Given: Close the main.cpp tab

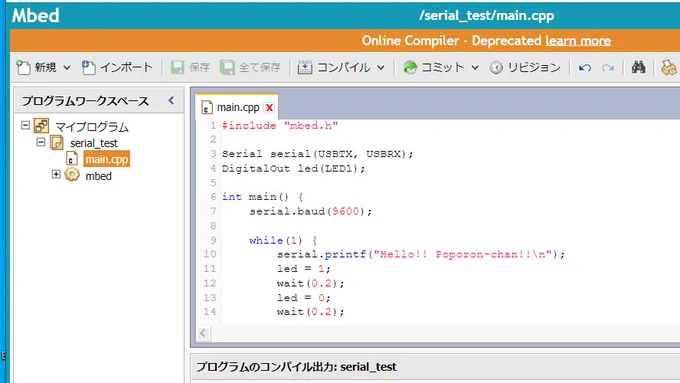Looking at the screenshot, I should (269, 107).
